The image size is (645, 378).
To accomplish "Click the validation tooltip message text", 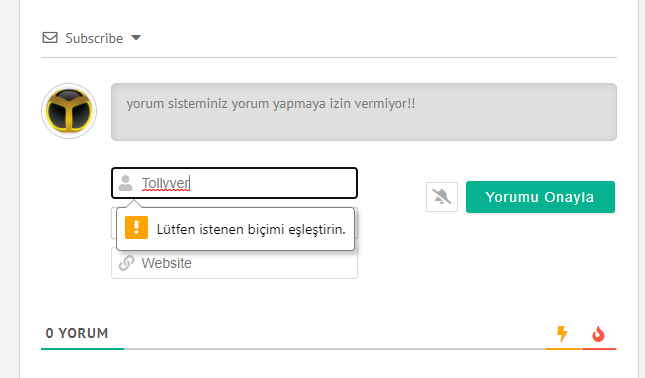I will [251, 229].
